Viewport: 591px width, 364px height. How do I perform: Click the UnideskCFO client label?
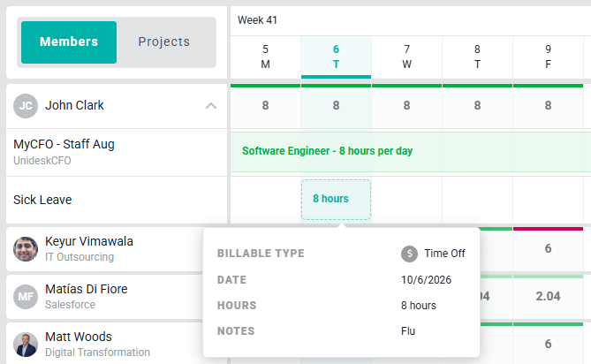tap(42, 161)
